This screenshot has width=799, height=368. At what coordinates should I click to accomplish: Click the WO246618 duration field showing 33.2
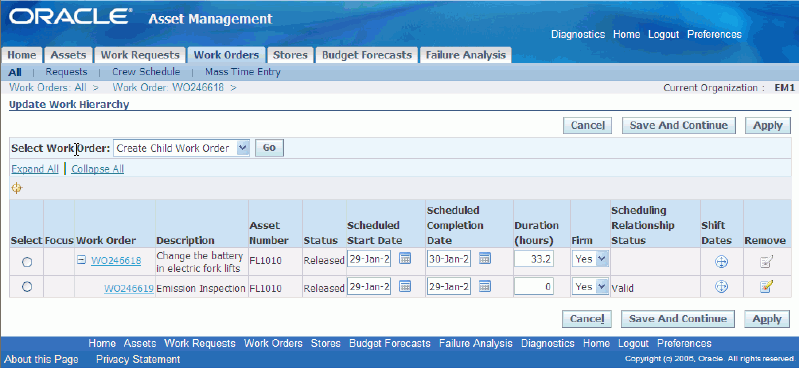pyautogui.click(x=534, y=259)
